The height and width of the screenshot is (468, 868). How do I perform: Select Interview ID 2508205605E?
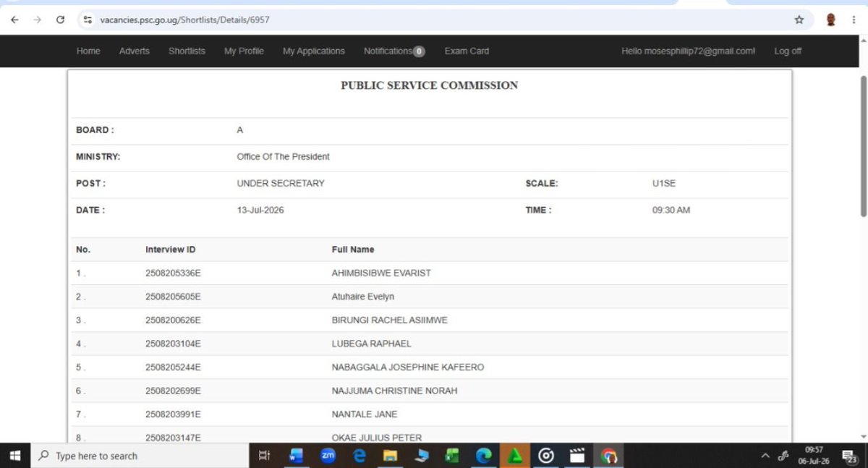point(173,297)
